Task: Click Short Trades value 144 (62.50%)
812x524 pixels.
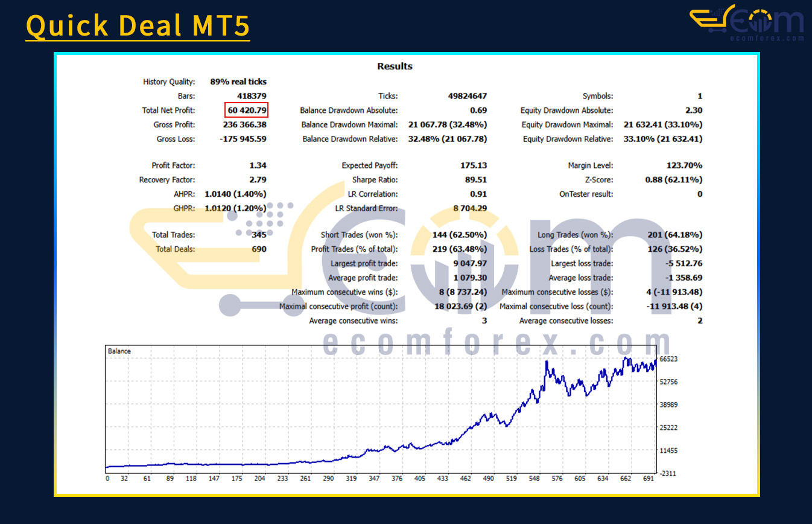Action: click(x=459, y=235)
